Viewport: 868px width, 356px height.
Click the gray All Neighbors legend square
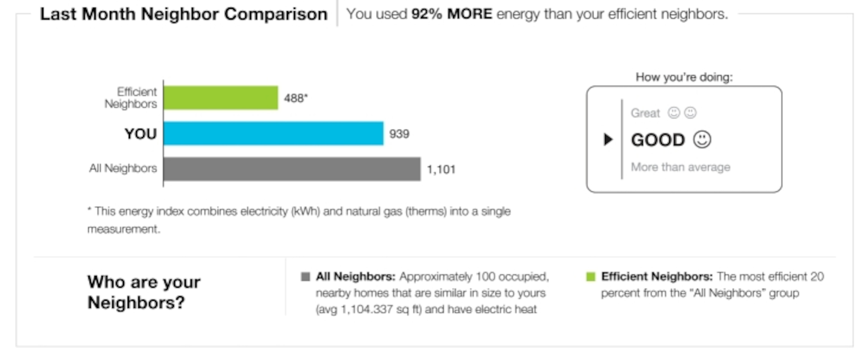pos(305,277)
